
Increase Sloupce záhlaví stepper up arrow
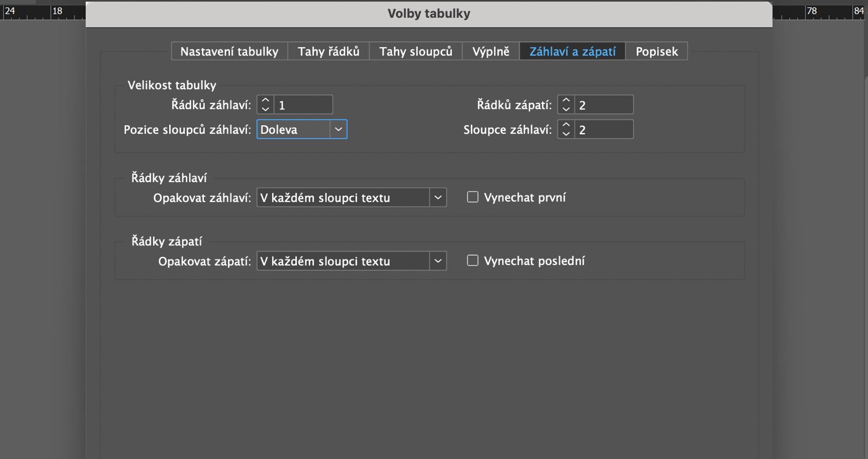[566, 125]
